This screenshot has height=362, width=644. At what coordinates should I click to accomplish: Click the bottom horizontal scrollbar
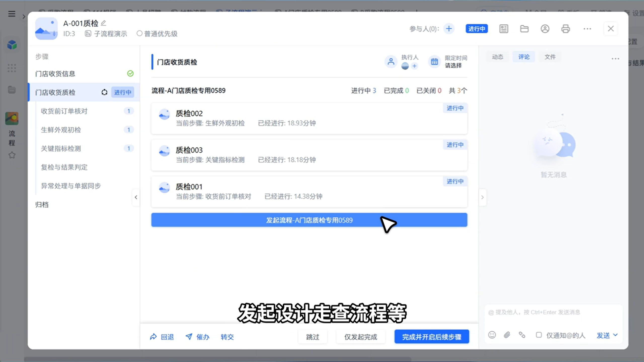(x=218, y=359)
